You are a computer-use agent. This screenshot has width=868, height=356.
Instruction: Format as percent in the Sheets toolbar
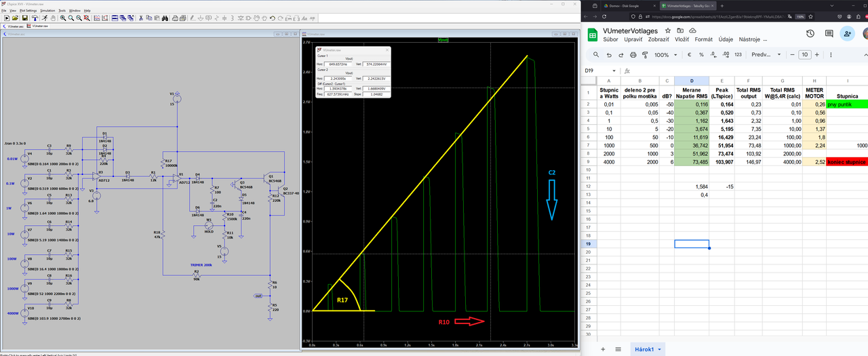point(701,55)
